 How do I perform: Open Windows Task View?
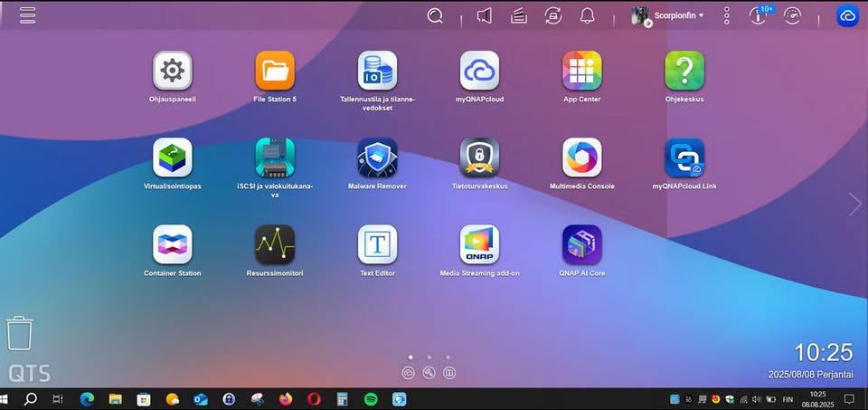click(x=58, y=399)
